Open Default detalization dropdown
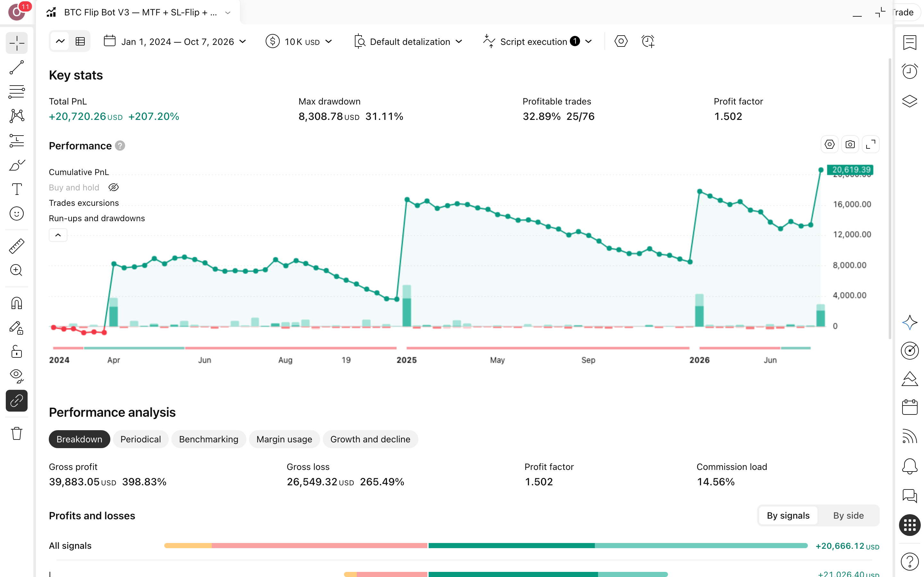This screenshot has height=577, width=924. 408,42
